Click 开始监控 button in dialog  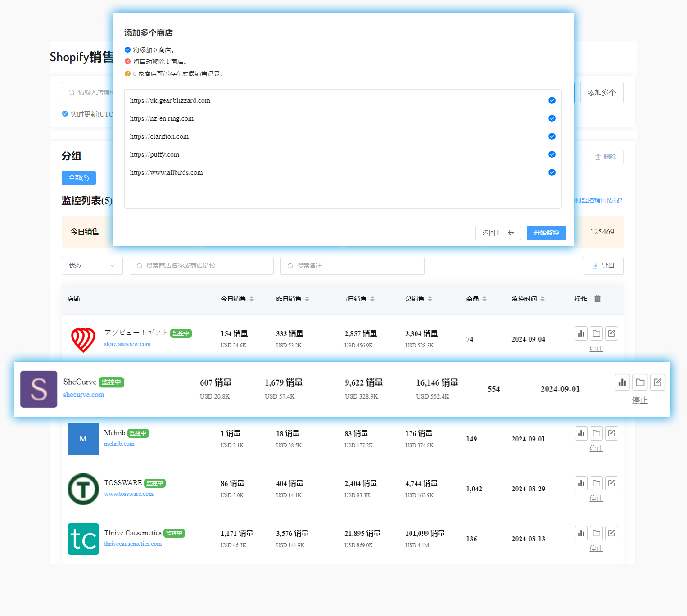pyautogui.click(x=547, y=233)
